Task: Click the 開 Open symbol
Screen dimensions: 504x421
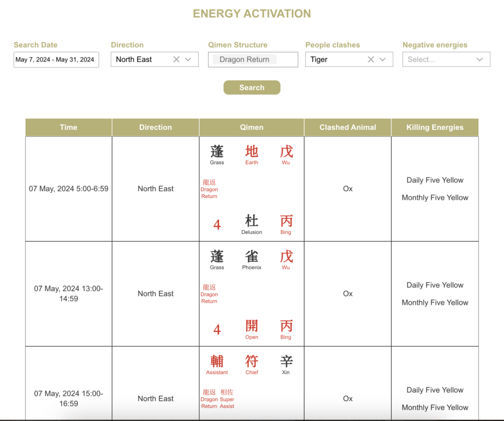Action: click(x=252, y=326)
